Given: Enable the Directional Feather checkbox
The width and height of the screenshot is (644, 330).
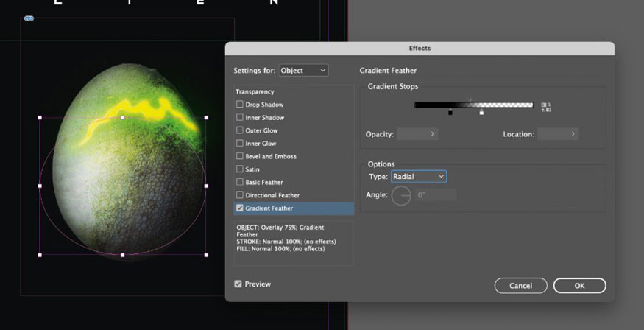Looking at the screenshot, I should (x=240, y=195).
